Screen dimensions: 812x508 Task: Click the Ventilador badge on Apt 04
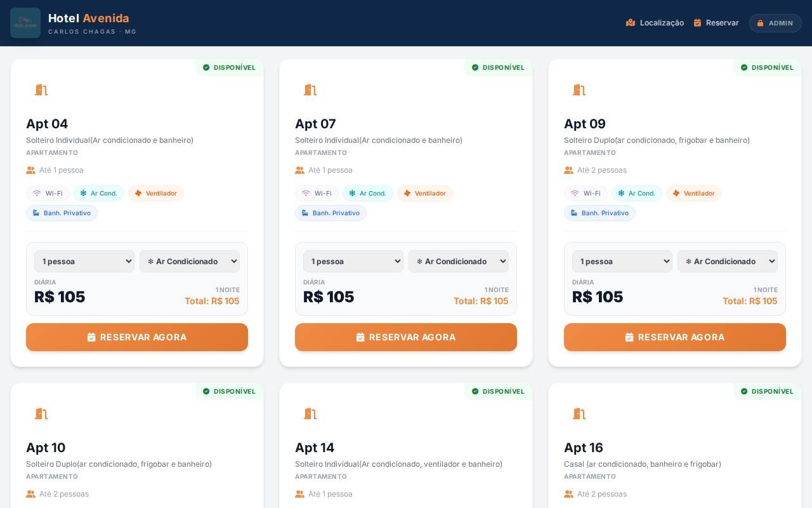coord(156,193)
